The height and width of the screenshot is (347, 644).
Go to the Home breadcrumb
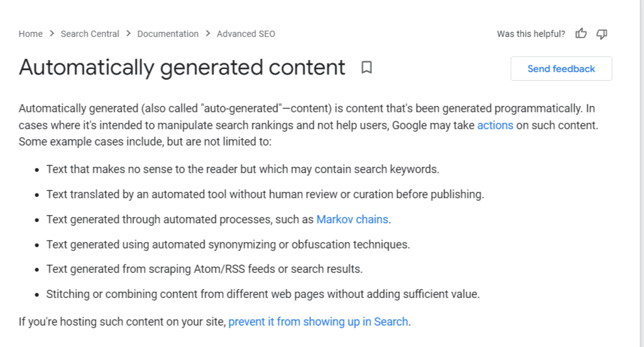tap(30, 34)
